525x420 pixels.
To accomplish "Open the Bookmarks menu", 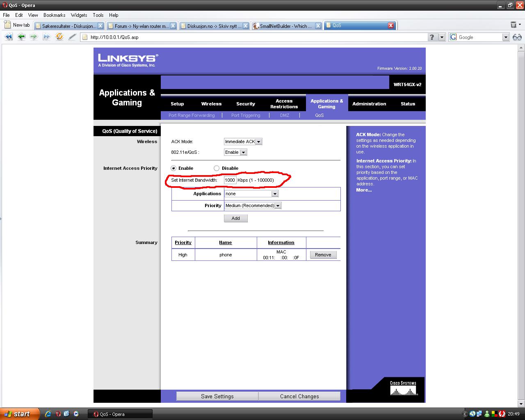I will click(54, 15).
